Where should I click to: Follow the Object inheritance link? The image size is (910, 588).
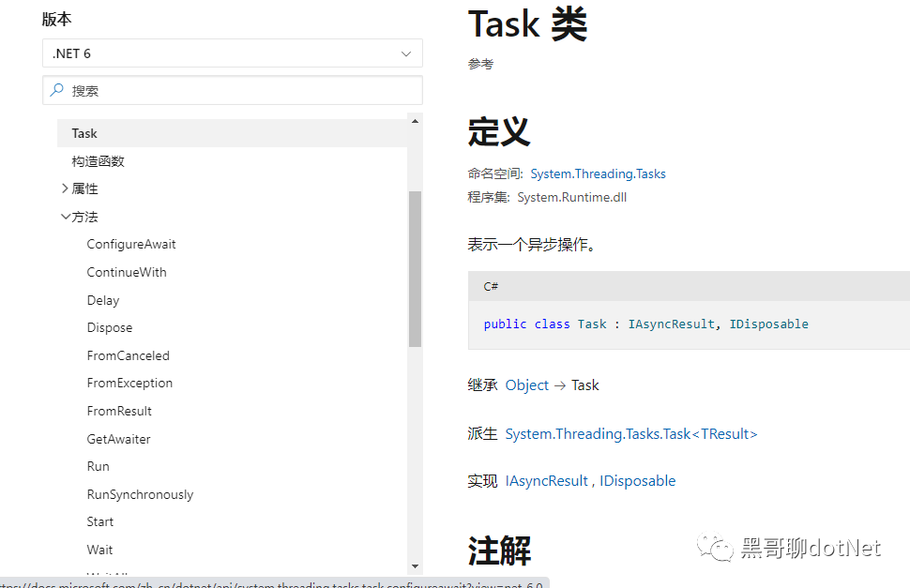tap(527, 385)
